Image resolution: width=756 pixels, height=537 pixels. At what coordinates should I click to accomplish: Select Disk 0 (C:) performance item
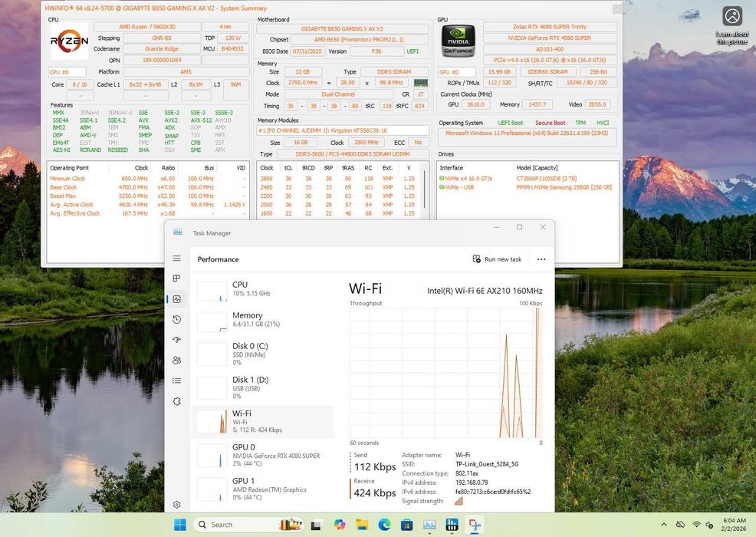tap(263, 354)
